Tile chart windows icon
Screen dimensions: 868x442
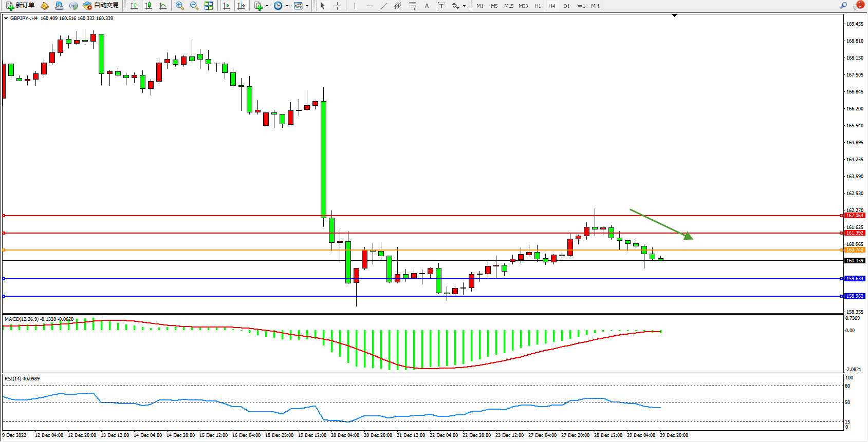pyautogui.click(x=209, y=6)
